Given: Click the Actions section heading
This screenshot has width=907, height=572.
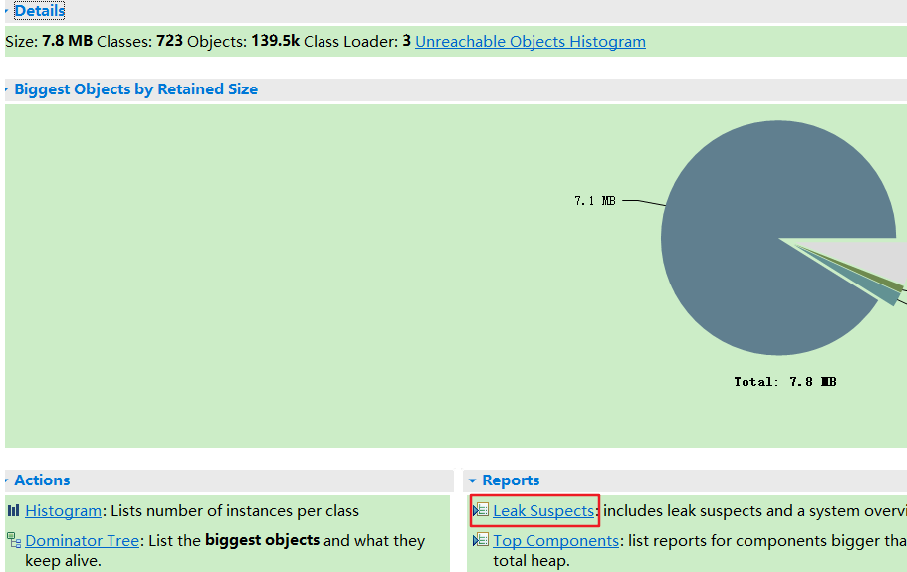Looking at the screenshot, I should 42,480.
